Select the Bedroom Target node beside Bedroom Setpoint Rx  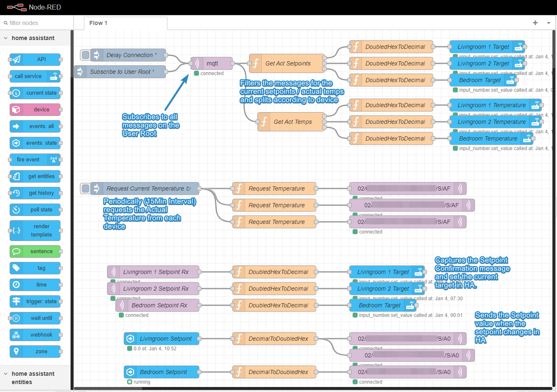tap(383, 305)
